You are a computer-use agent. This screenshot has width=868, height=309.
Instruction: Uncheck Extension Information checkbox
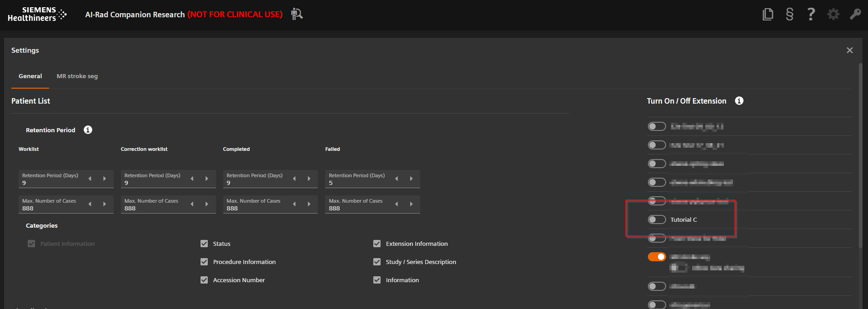point(377,244)
